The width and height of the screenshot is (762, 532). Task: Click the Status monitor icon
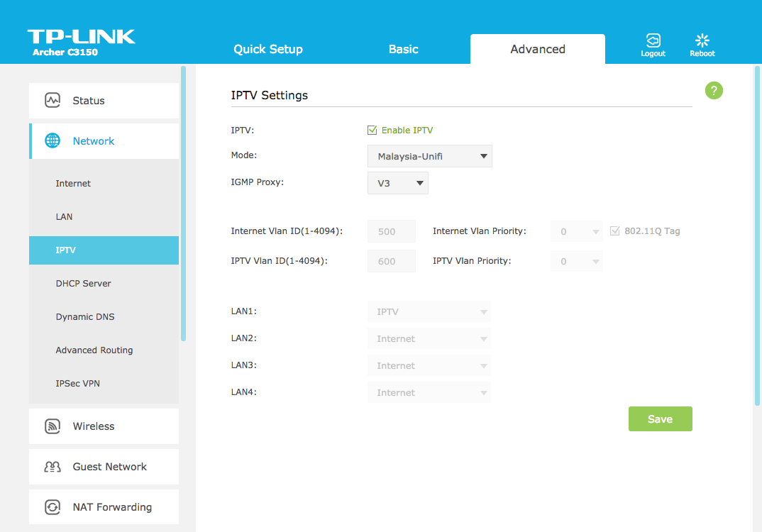(53, 101)
